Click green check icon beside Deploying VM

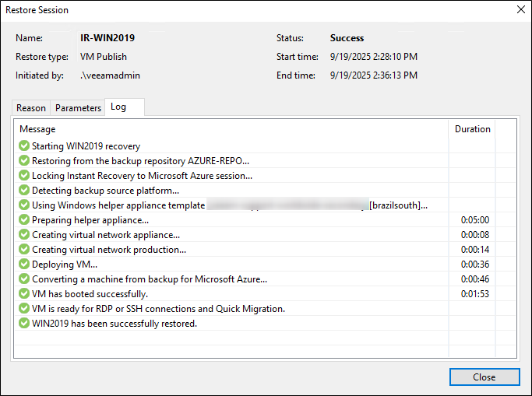pos(24,265)
